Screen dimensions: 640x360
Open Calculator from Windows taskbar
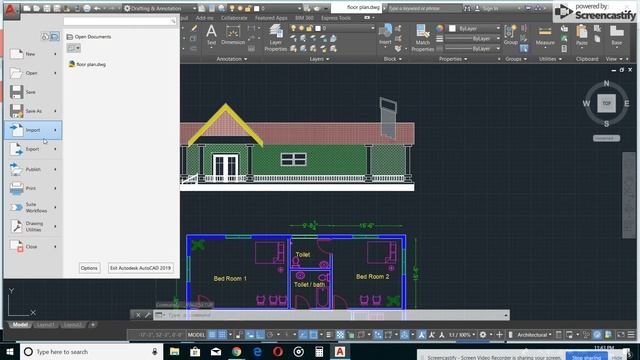[319, 351]
